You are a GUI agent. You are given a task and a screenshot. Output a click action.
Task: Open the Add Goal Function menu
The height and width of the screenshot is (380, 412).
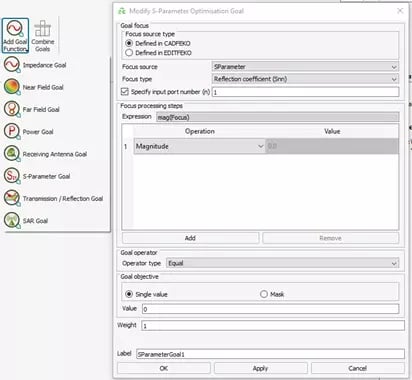[15, 36]
